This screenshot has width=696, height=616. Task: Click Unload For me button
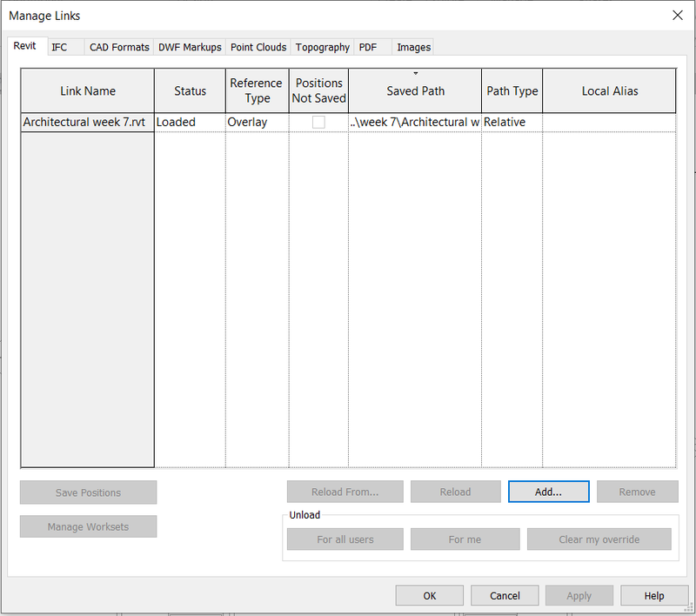click(x=465, y=539)
